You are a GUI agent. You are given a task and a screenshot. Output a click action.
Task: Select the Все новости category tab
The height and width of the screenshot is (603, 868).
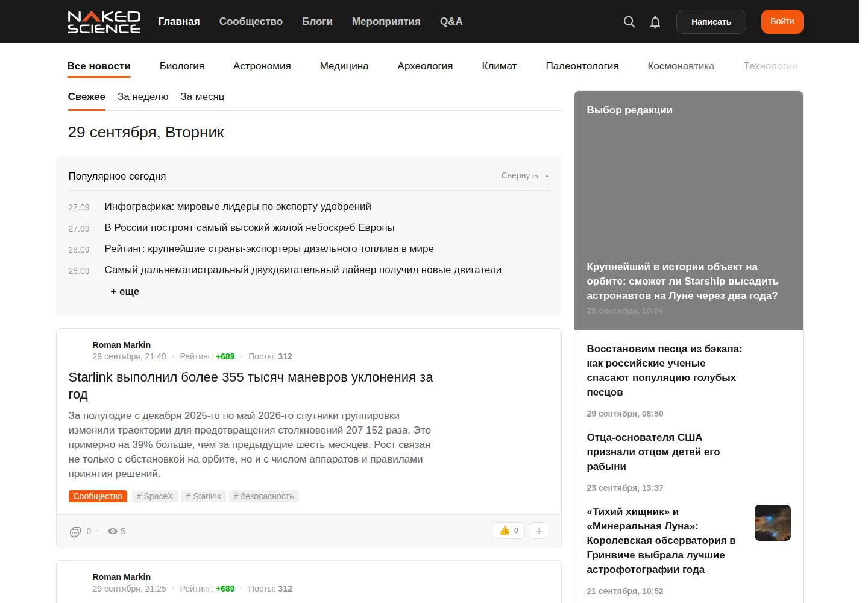[x=99, y=66]
